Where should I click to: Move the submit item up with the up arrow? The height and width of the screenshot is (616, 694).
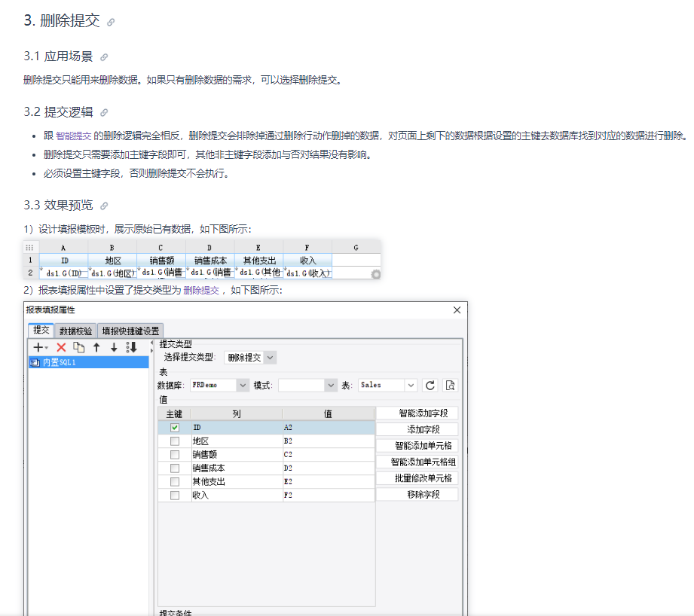96,348
